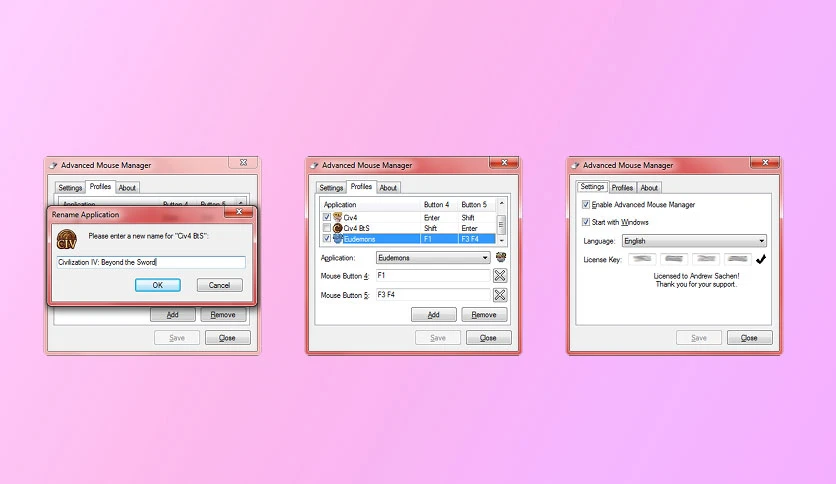Close the right Advanced Mouse Manager window

pyautogui.click(x=765, y=162)
